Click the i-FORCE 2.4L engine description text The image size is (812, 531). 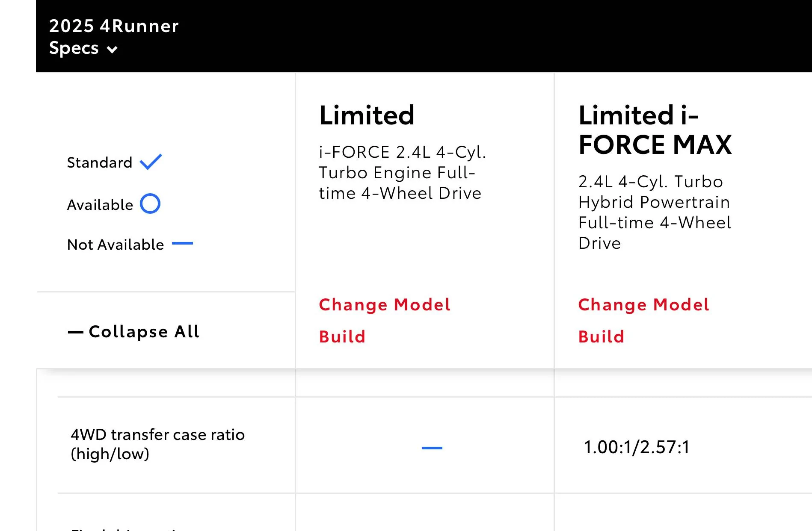403,172
